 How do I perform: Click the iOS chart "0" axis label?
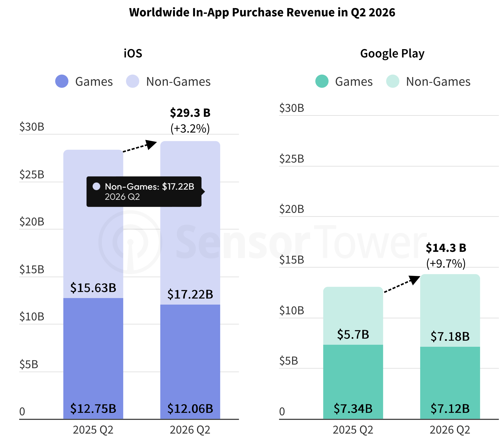(22, 412)
